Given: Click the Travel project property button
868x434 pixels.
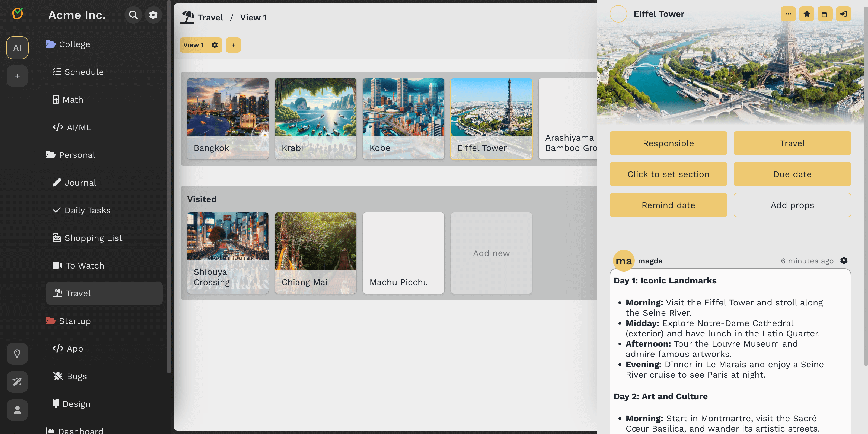Looking at the screenshot, I should click(x=792, y=143).
